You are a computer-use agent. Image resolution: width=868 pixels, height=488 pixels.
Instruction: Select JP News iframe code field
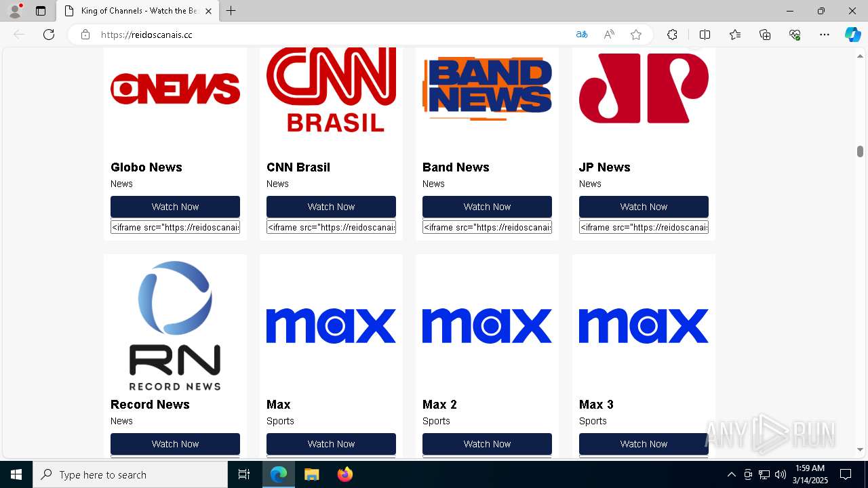pyautogui.click(x=644, y=227)
